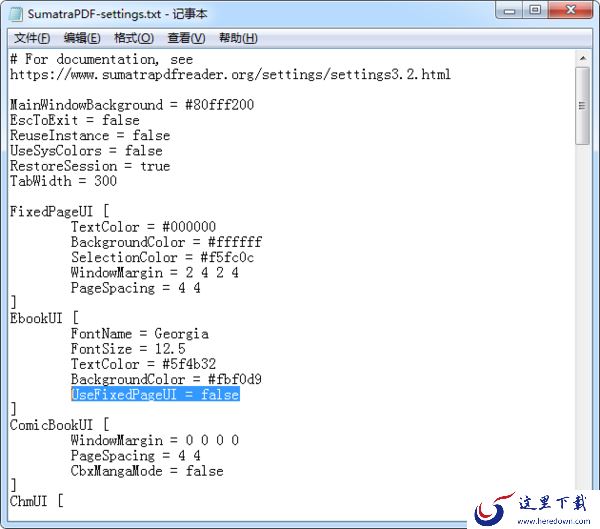Click the RestoreSession = true line

pos(90,166)
